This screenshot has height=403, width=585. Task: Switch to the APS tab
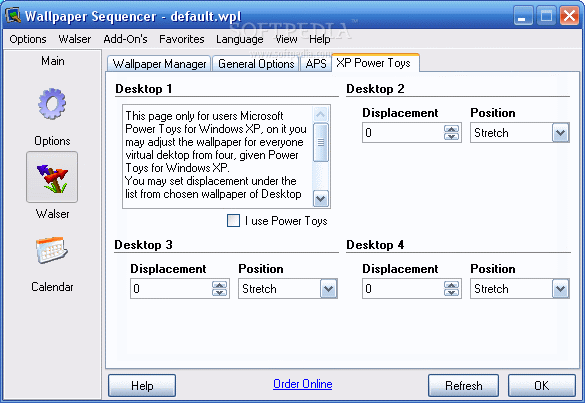coord(316,64)
